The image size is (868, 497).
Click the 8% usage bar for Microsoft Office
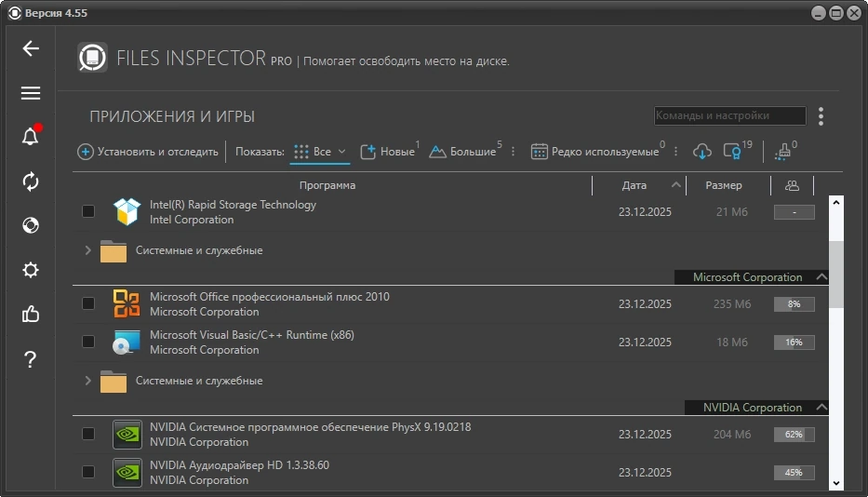794,304
